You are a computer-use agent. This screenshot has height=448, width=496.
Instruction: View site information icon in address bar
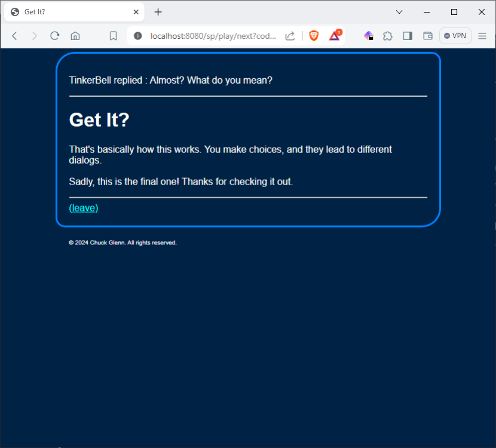coord(138,36)
